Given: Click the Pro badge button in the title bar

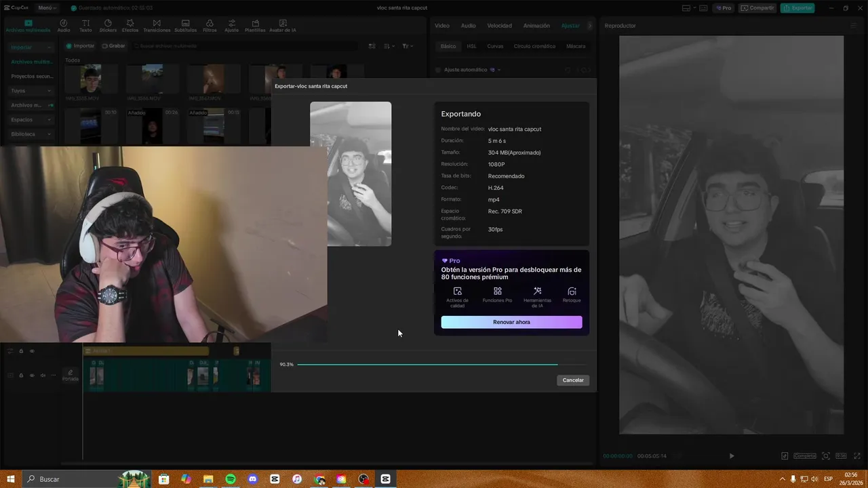Looking at the screenshot, I should point(723,8).
